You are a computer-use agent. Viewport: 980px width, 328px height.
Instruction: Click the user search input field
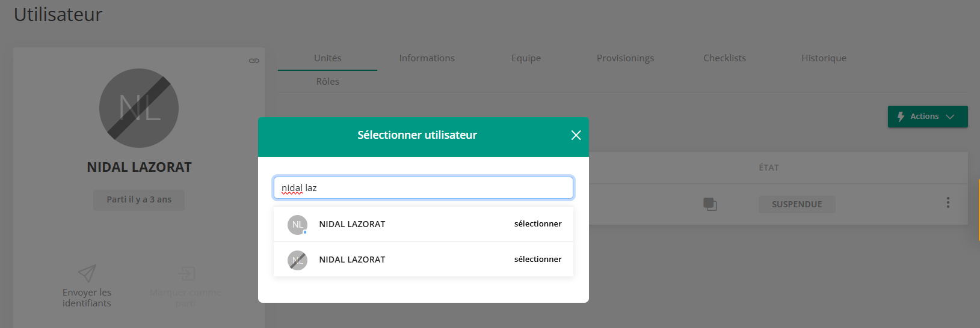(x=423, y=188)
